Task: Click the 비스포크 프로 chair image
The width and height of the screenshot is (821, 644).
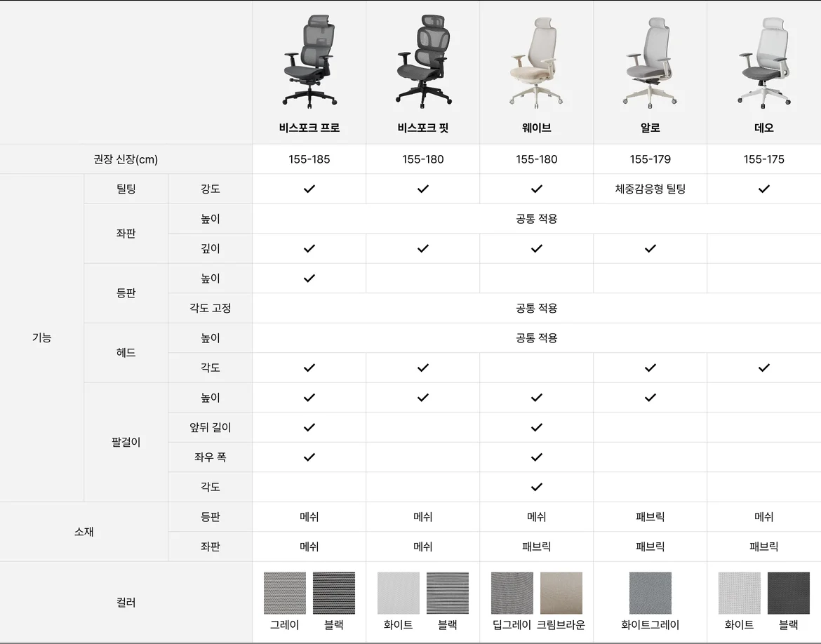Action: click(309, 61)
